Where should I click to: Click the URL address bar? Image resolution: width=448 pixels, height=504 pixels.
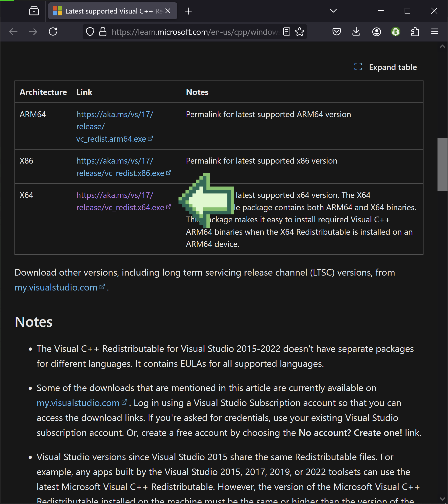(x=195, y=32)
